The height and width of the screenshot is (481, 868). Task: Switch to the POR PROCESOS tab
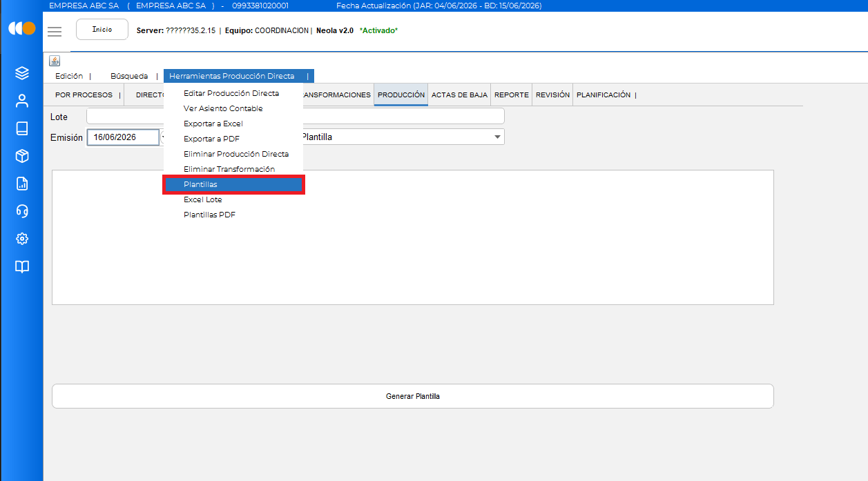(x=84, y=95)
